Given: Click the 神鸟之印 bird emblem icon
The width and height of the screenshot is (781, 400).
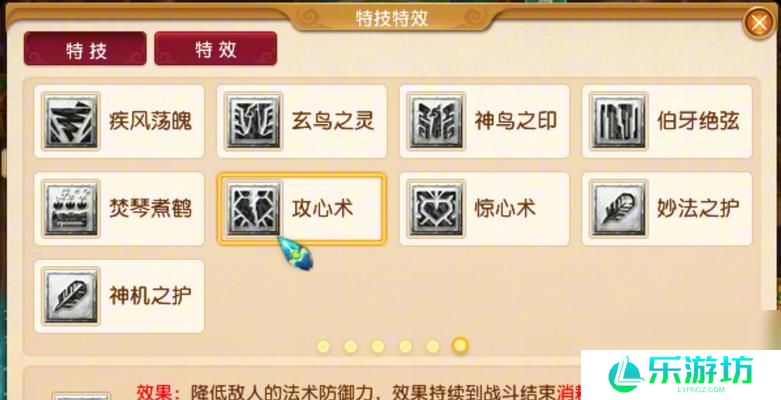Looking at the screenshot, I should click(436, 121).
